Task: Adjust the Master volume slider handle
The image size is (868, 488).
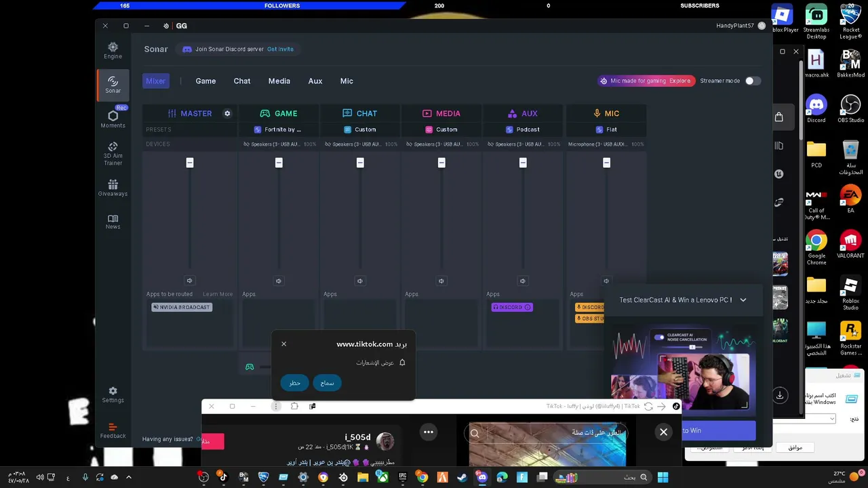Action: tap(190, 163)
